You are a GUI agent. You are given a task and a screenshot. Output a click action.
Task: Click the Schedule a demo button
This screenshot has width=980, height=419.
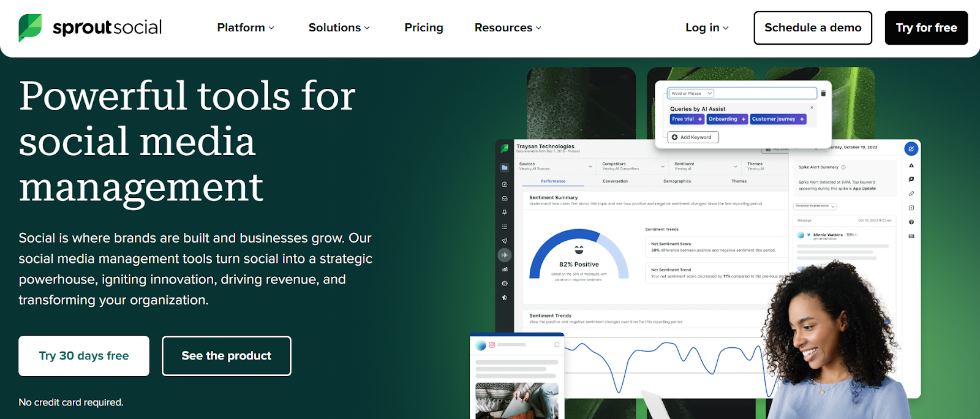[813, 28]
